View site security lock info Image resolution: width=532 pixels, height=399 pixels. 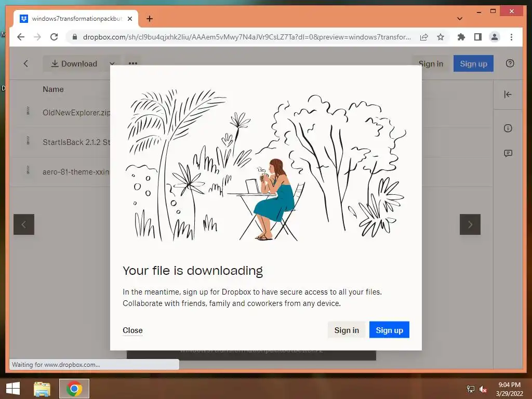[75, 37]
